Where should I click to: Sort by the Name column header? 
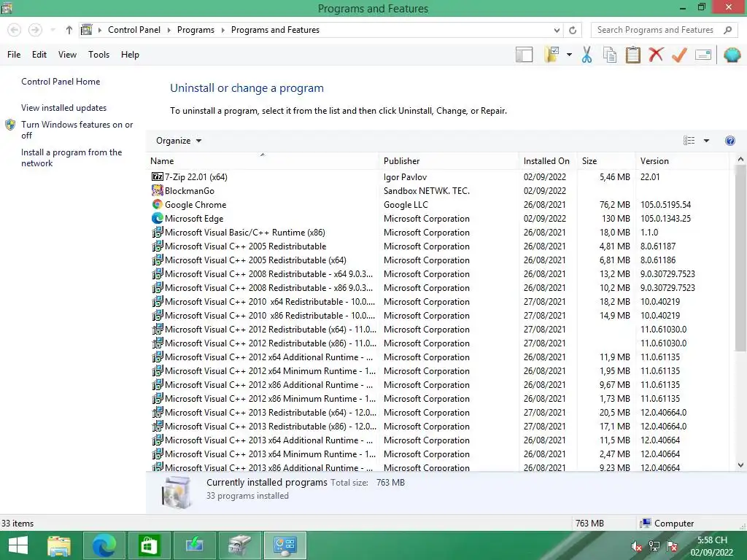click(x=262, y=161)
